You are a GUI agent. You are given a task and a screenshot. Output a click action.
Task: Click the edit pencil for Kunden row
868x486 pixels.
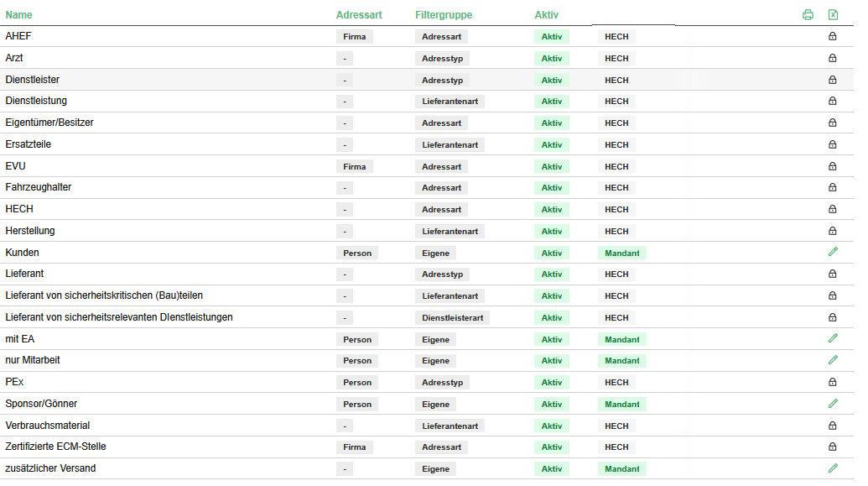[x=833, y=252]
